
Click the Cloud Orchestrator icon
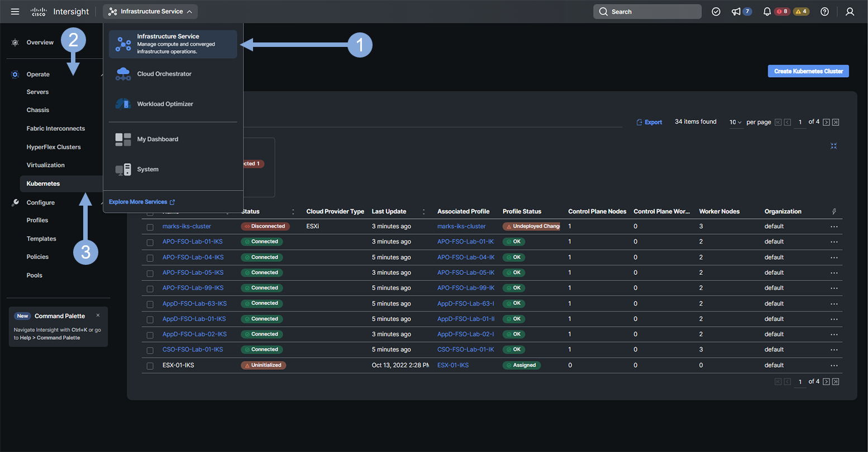pos(123,74)
